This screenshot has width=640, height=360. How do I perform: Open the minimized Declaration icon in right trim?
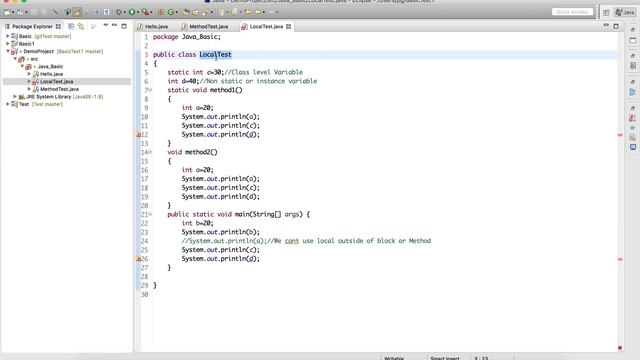click(632, 138)
